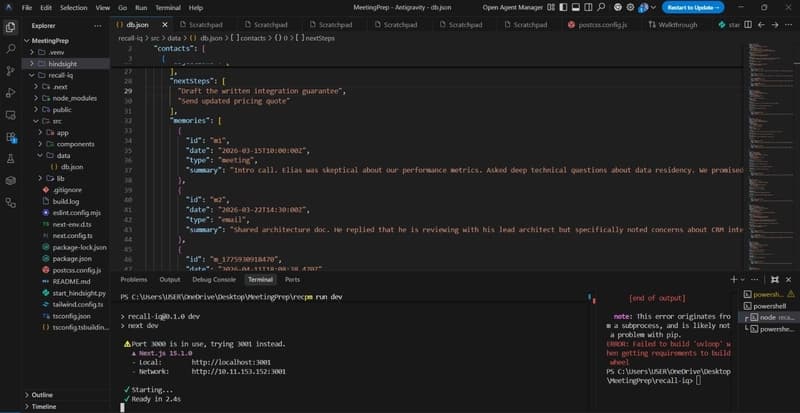
Task: Close the db.json editor tab
Action: click(x=165, y=25)
